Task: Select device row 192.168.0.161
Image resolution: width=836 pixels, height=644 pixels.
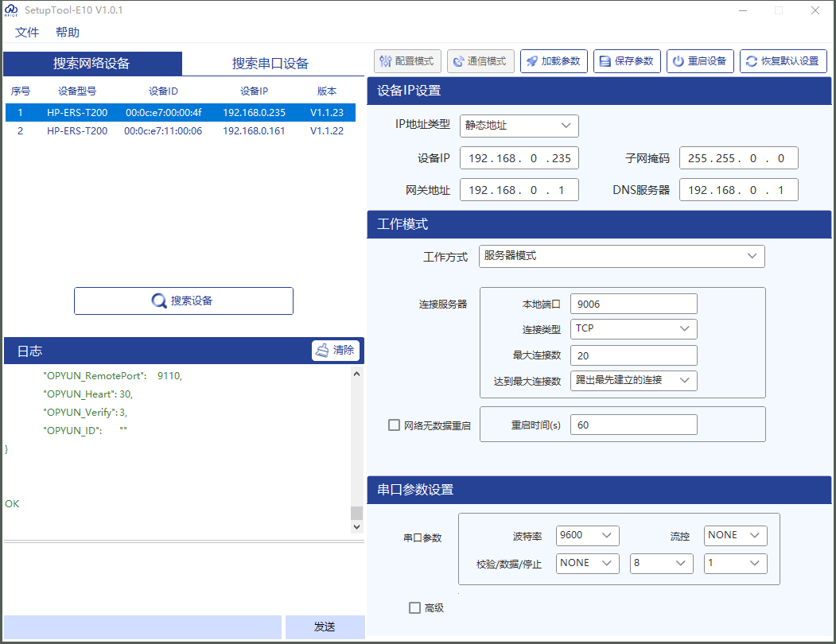Action: (181, 130)
